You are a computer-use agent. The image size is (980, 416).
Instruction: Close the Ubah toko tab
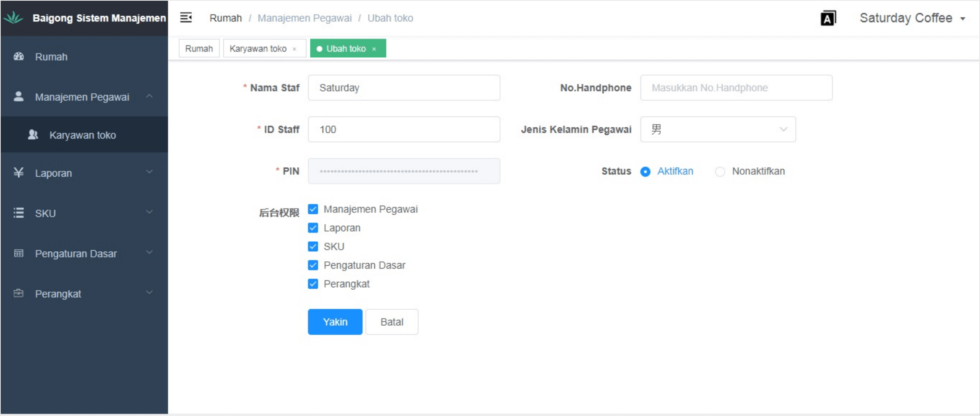(x=374, y=49)
